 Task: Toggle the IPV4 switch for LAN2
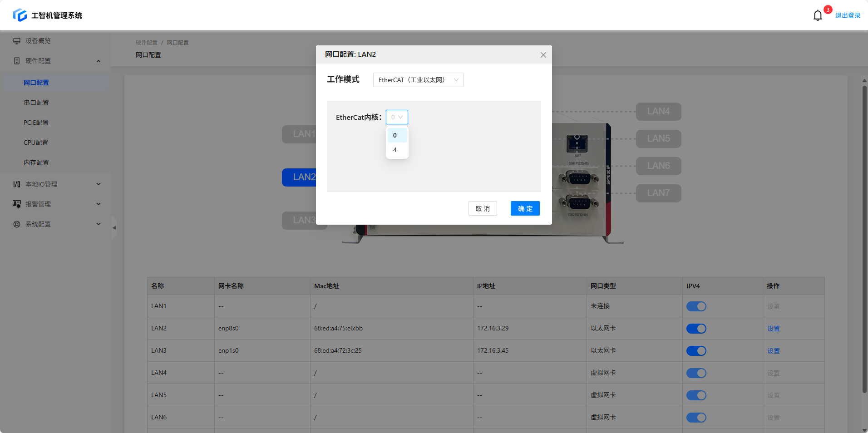pos(696,329)
